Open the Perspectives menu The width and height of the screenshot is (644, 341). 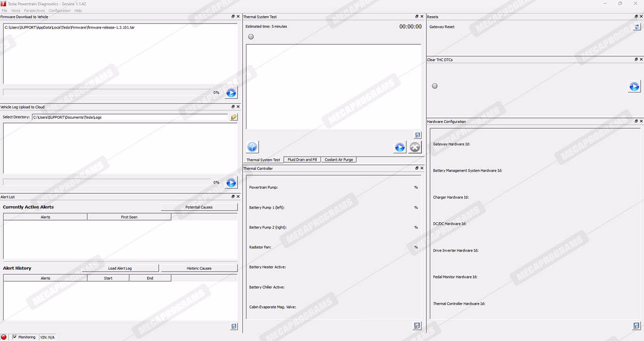click(x=34, y=10)
